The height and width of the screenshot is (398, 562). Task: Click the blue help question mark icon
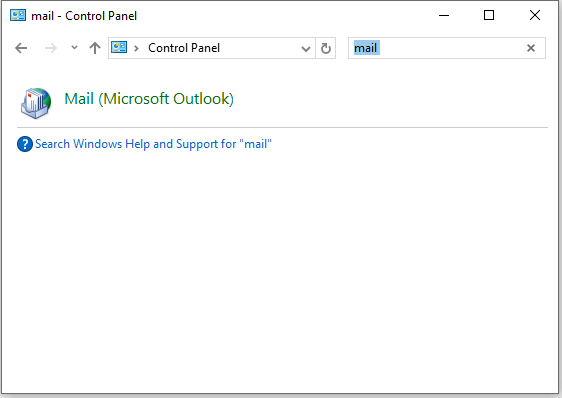(x=25, y=144)
